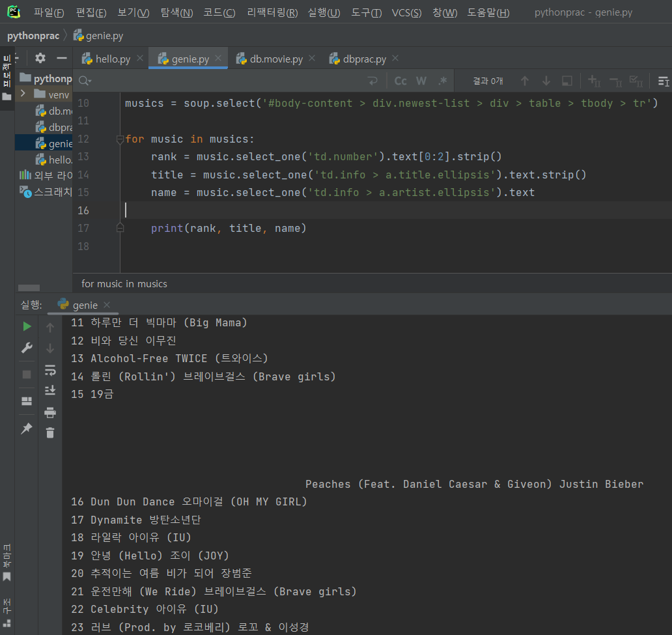Click the find bar search field
The width and height of the screenshot is (672, 635).
227,81
